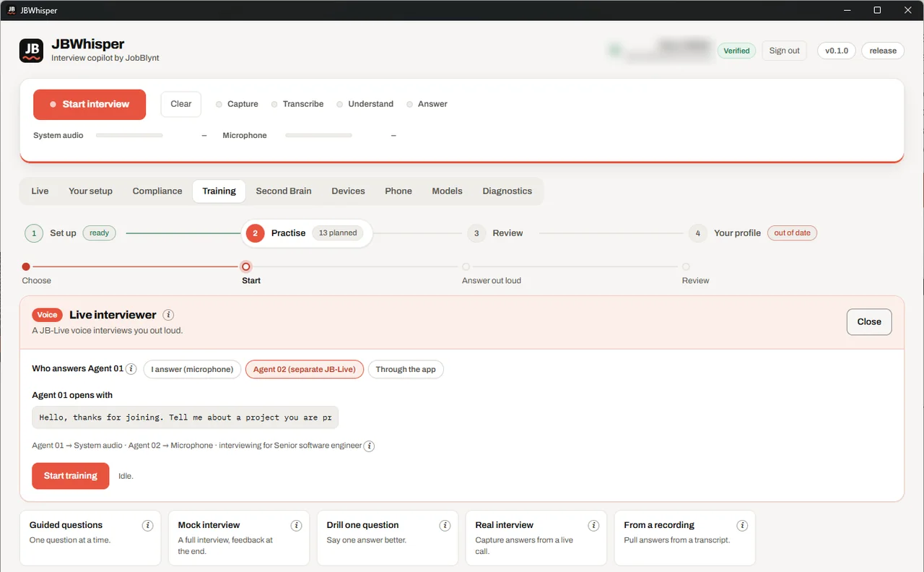Click the Choose timeline marker
The image size is (924, 572).
coord(26,266)
